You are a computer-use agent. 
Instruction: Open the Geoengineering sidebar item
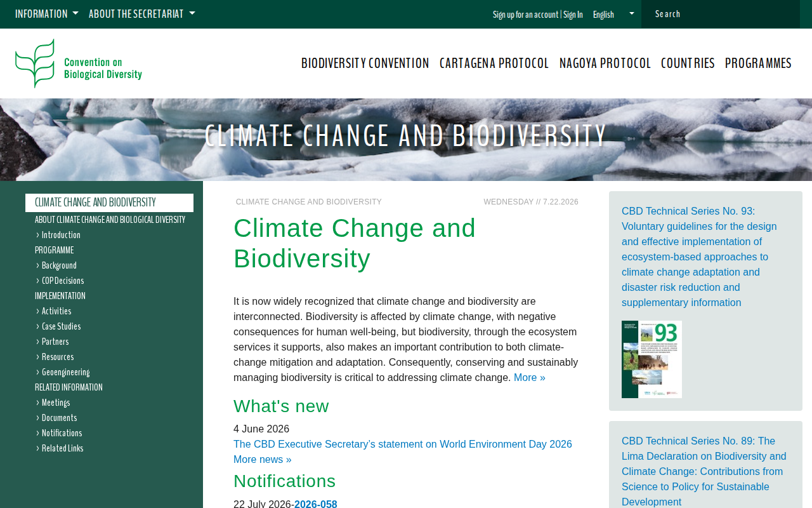pyautogui.click(x=65, y=372)
